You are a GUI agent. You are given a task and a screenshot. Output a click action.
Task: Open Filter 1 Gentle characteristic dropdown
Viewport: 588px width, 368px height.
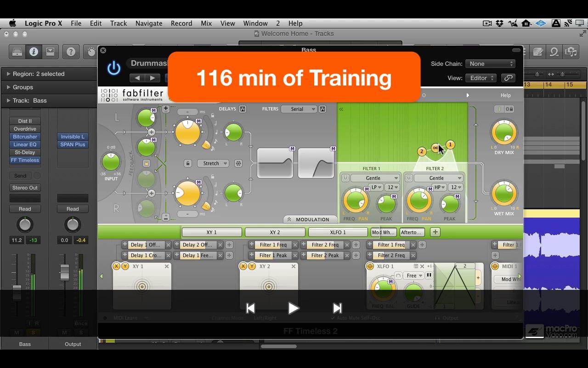(x=375, y=178)
